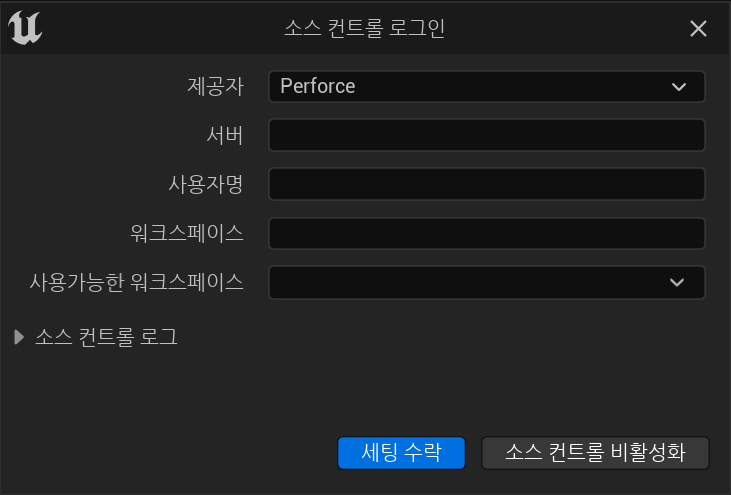Click the 사용가능한 워크스페이스 chevron arrow
Viewport: 731px width, 495px height.
pos(678,283)
